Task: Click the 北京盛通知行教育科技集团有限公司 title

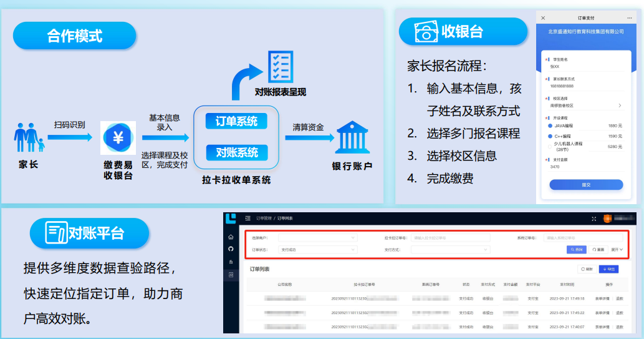Action: (x=585, y=32)
